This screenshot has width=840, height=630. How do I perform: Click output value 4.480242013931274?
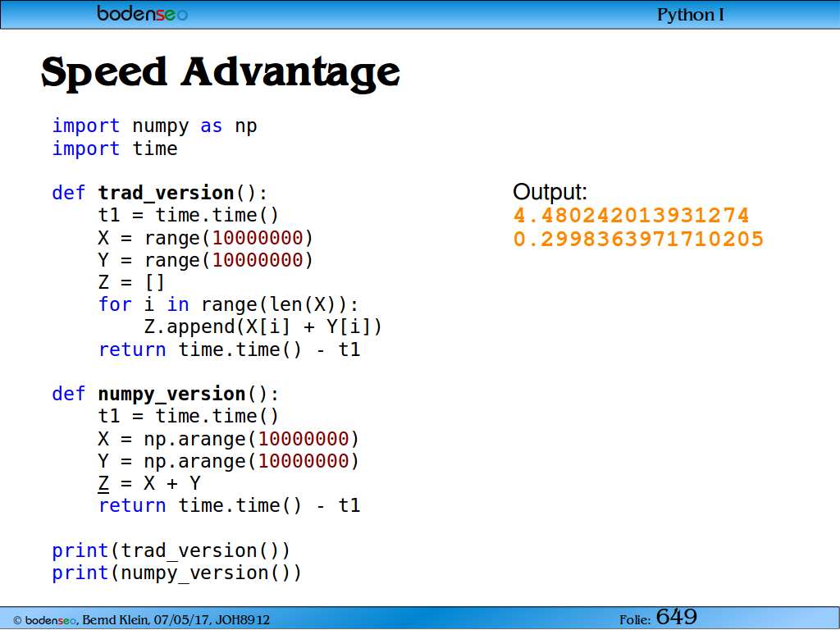631,216
